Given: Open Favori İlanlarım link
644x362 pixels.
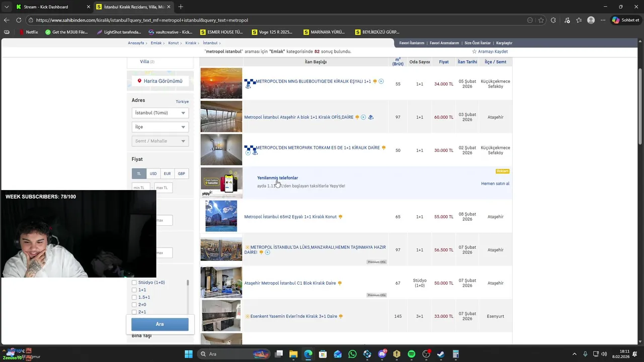Looking at the screenshot, I should pos(412,43).
